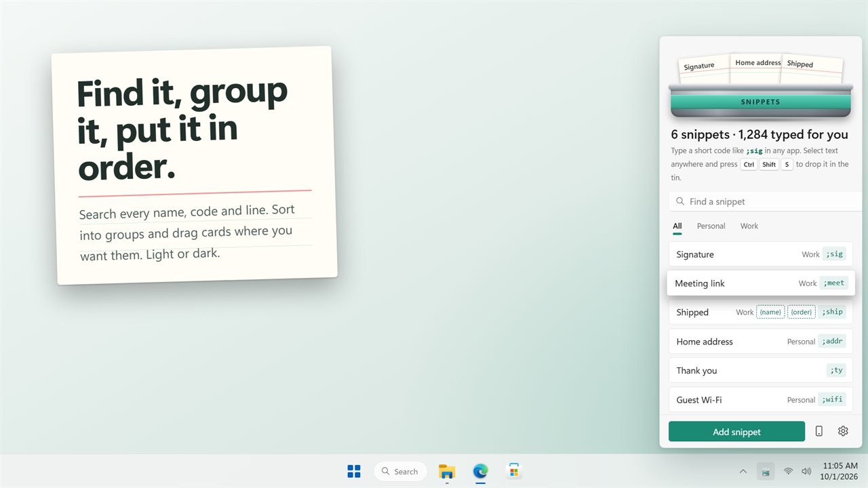Click the Home address card in the tin
The width and height of the screenshot is (868, 488).
tap(756, 68)
